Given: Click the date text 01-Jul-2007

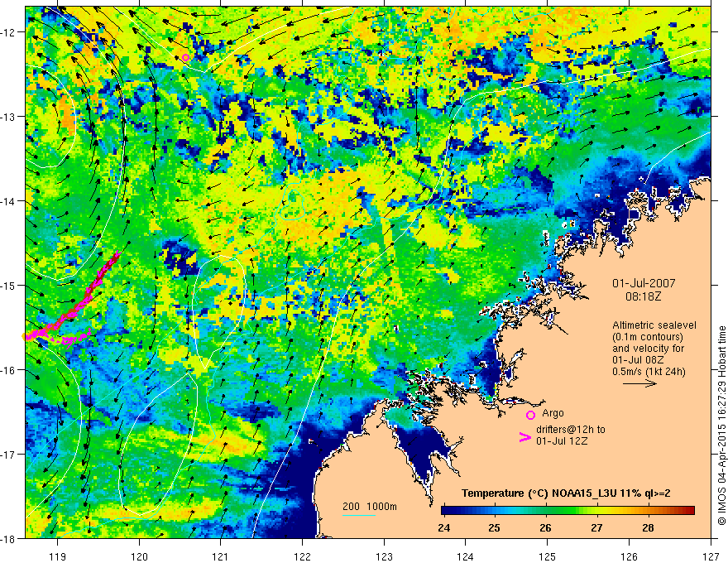Looking at the screenshot, I should pos(644,283).
